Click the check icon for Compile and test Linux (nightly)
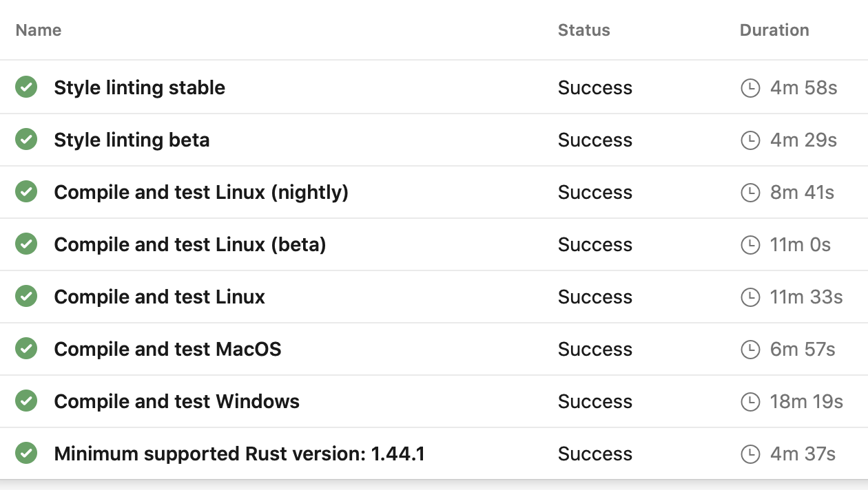This screenshot has height=490, width=868. pos(26,192)
